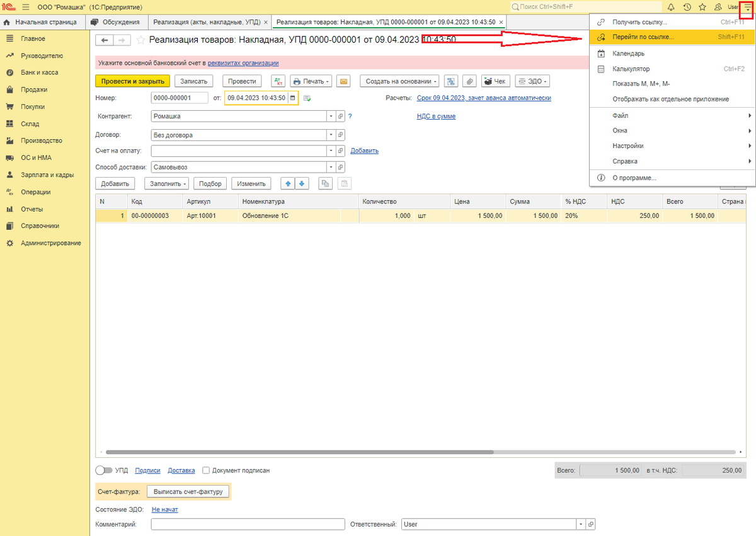
Task: Click the Провести и закрыть button
Action: (x=132, y=81)
